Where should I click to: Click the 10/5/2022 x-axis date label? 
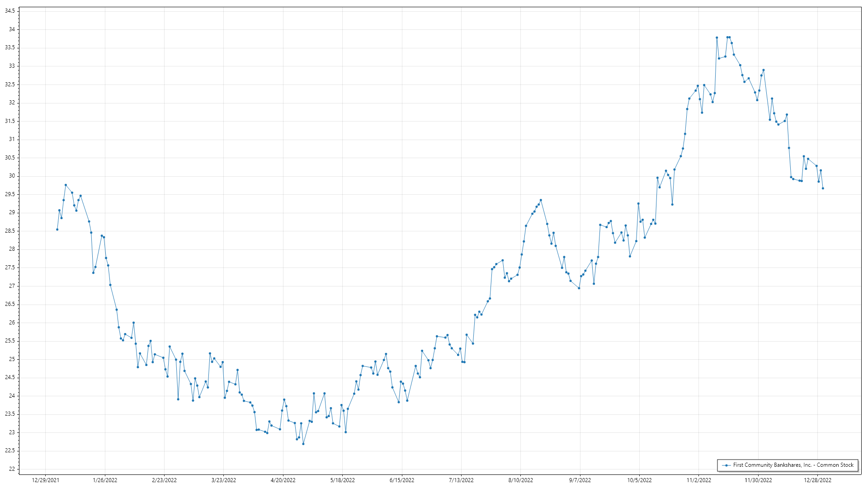[639, 480]
